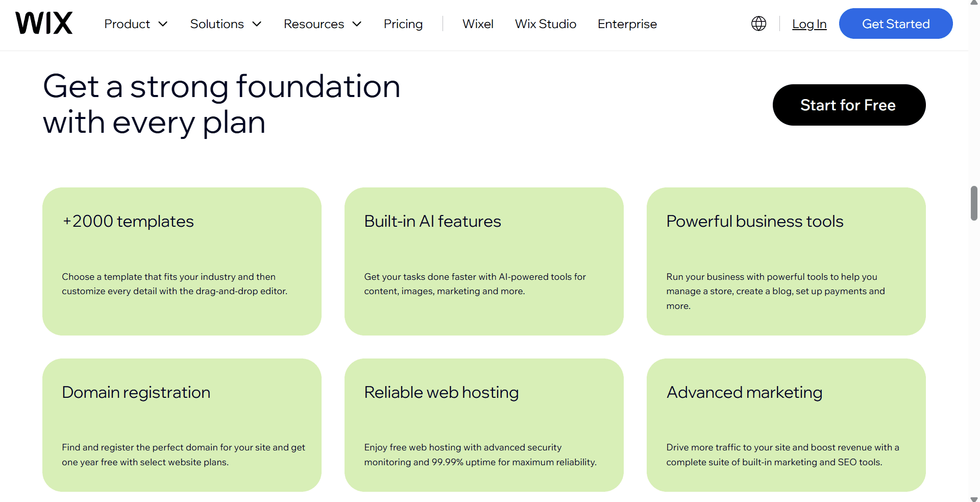
Task: Open the Built-in AI features card
Action: [x=484, y=261]
